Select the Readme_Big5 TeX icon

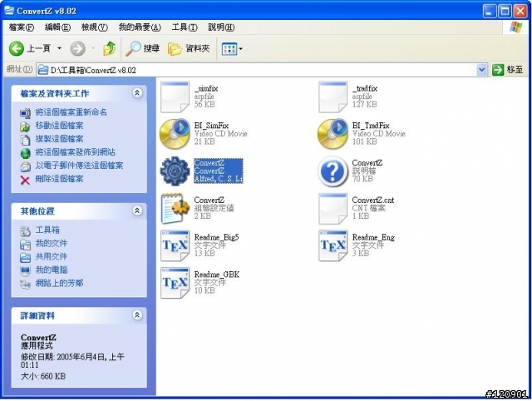[175, 245]
